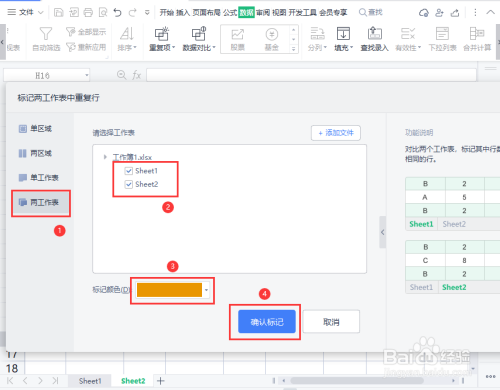Screen dimensions: 500x390
Task: Switch to Sheet1 worksheet tab at bottom
Action: point(90,381)
